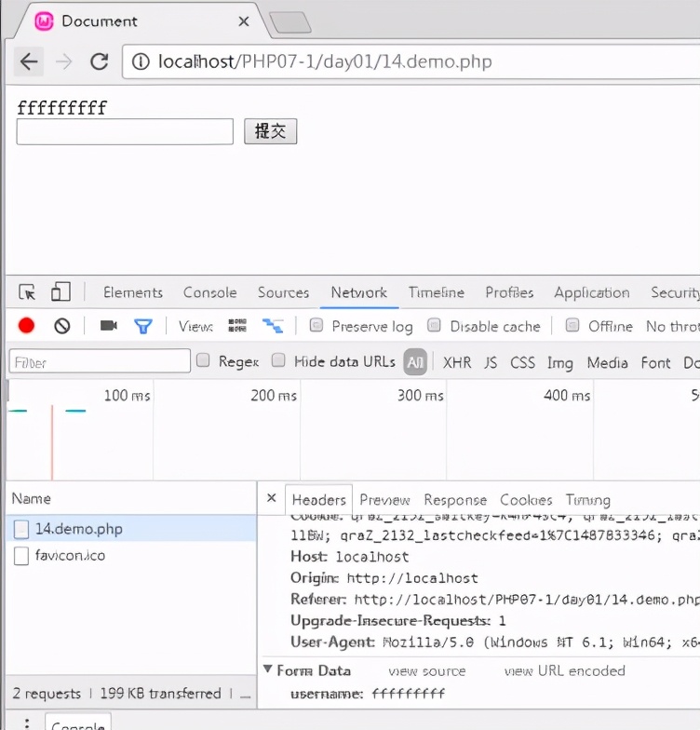Open the No throttling dropdown

672,326
